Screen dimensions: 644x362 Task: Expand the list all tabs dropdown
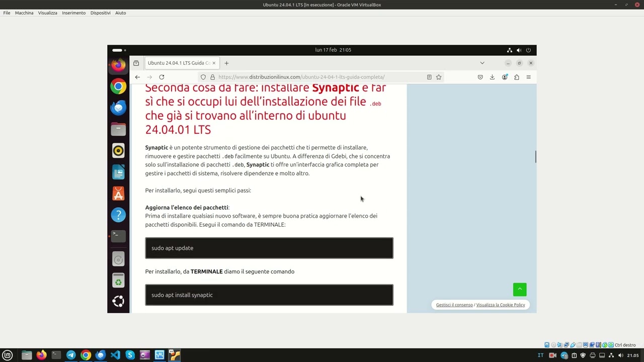482,63
